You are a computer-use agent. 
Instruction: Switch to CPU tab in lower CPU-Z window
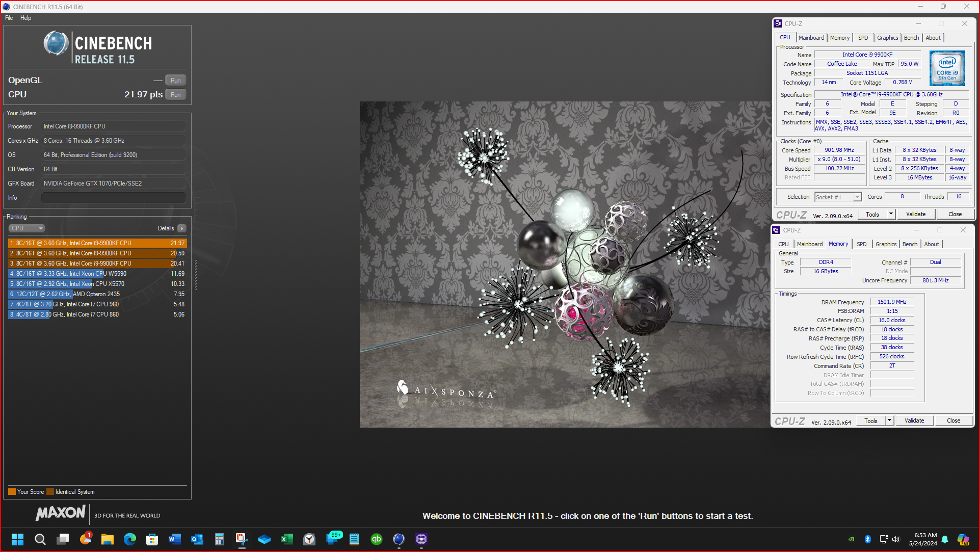coord(783,244)
